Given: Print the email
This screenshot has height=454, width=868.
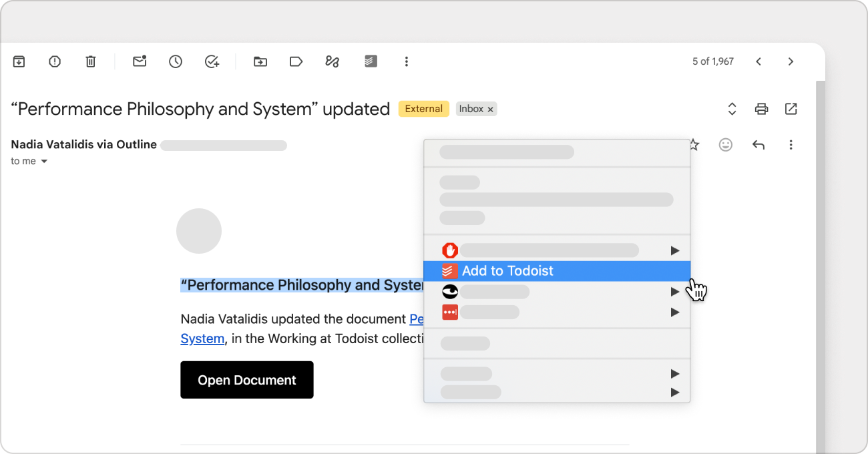Looking at the screenshot, I should tap(761, 109).
